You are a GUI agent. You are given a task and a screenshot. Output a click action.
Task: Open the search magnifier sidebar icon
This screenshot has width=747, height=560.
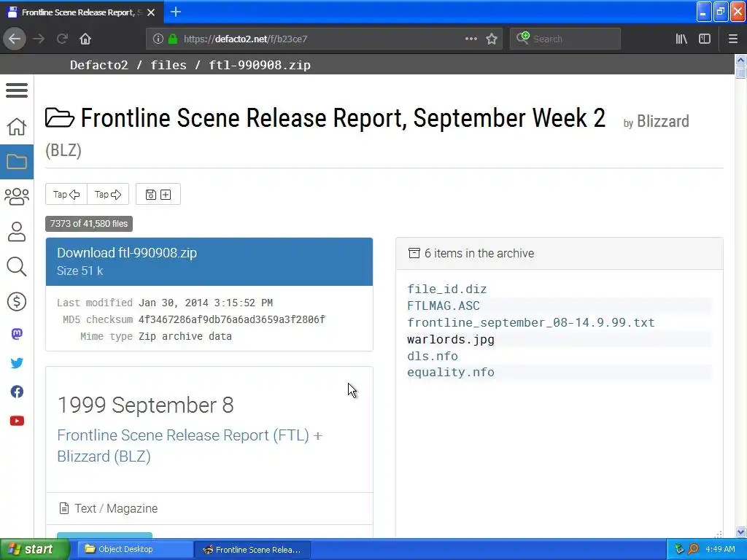(x=17, y=267)
